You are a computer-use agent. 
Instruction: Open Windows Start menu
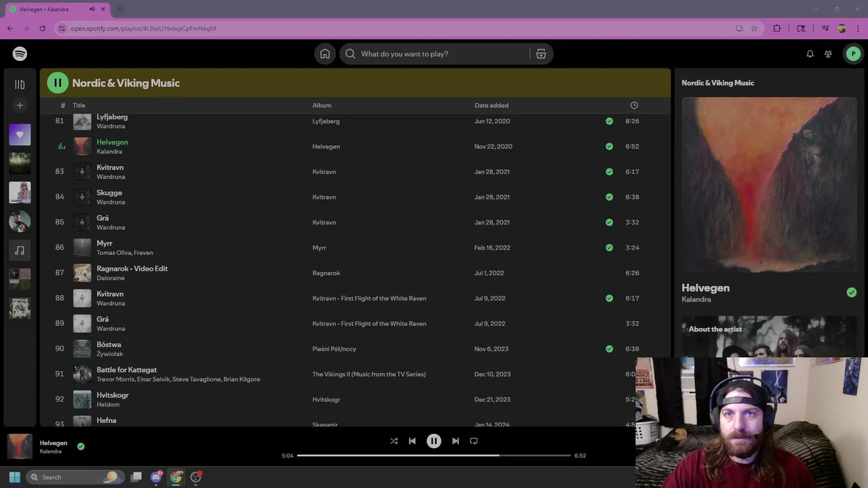14,477
